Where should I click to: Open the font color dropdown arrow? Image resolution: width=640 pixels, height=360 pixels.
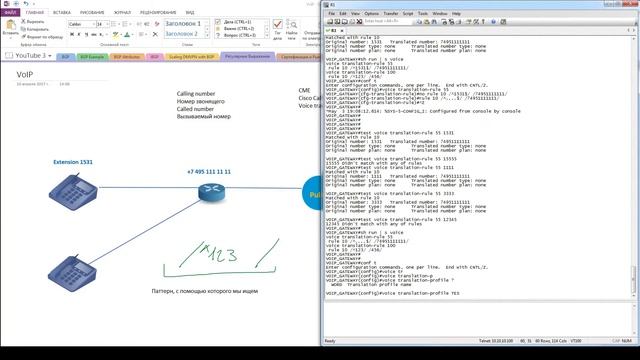132,35
